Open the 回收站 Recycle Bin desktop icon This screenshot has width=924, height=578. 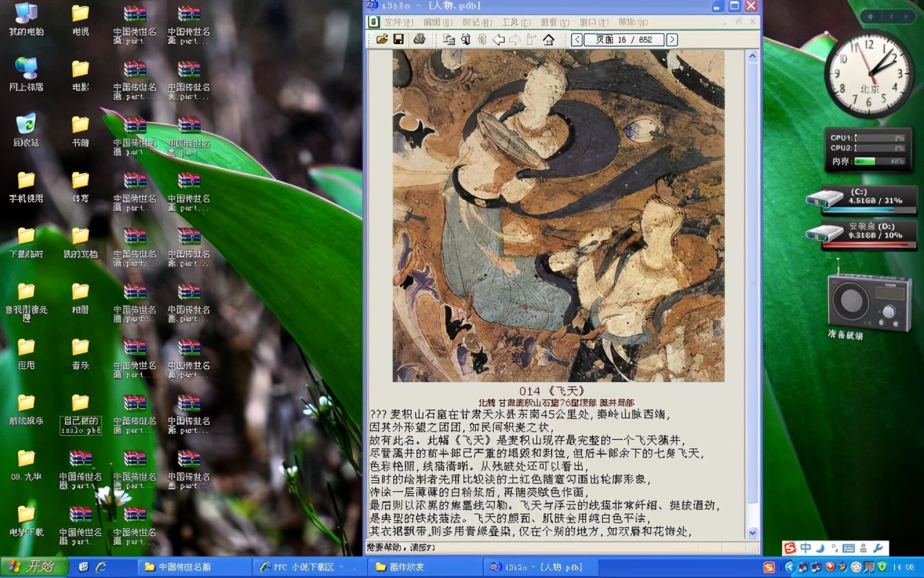tap(26, 131)
